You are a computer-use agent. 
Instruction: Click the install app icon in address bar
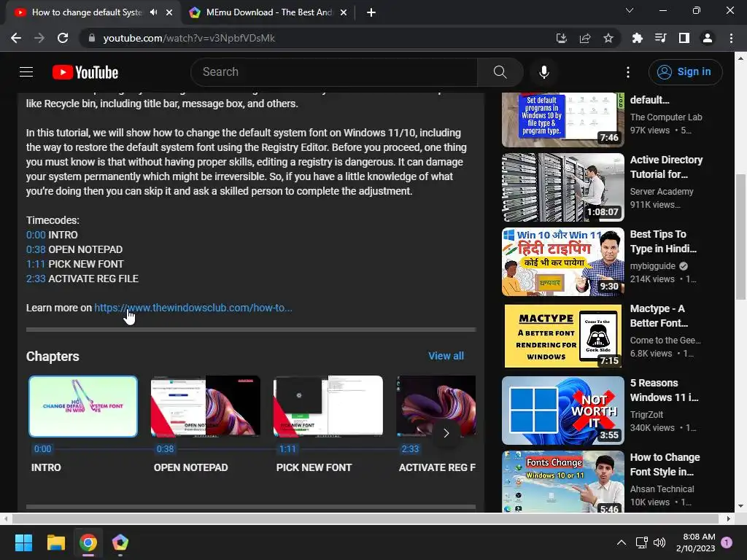click(x=562, y=38)
